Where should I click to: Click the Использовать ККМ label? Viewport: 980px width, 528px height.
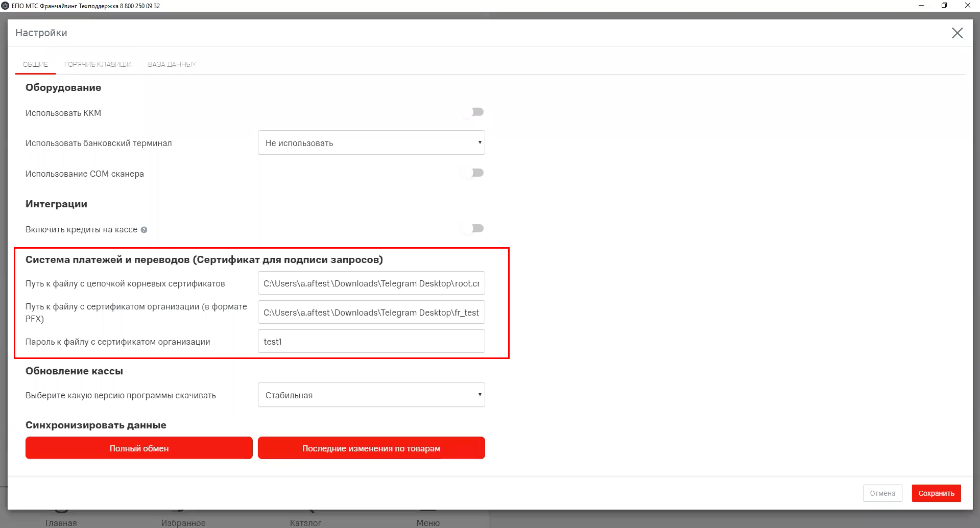pos(63,113)
